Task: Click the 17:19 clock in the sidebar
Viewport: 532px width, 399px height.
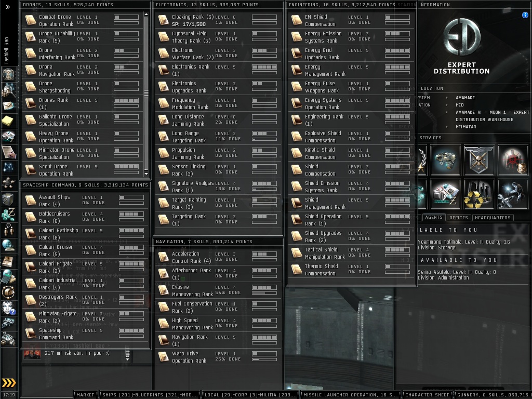Action: pos(9,395)
